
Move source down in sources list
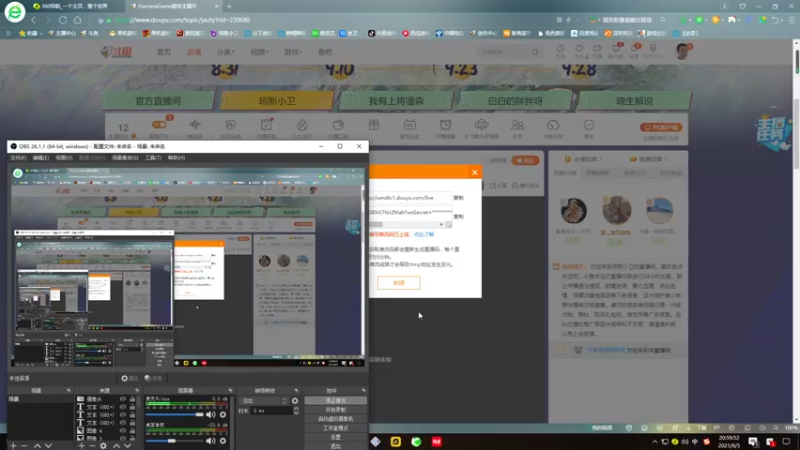[x=128, y=446]
